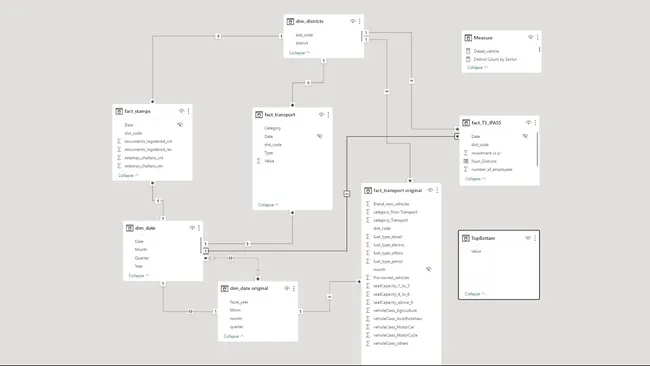Unhide the Date field in fact_TS_iPASS
Image resolution: width=650 pixels, height=366 pixels.
tap(525, 136)
